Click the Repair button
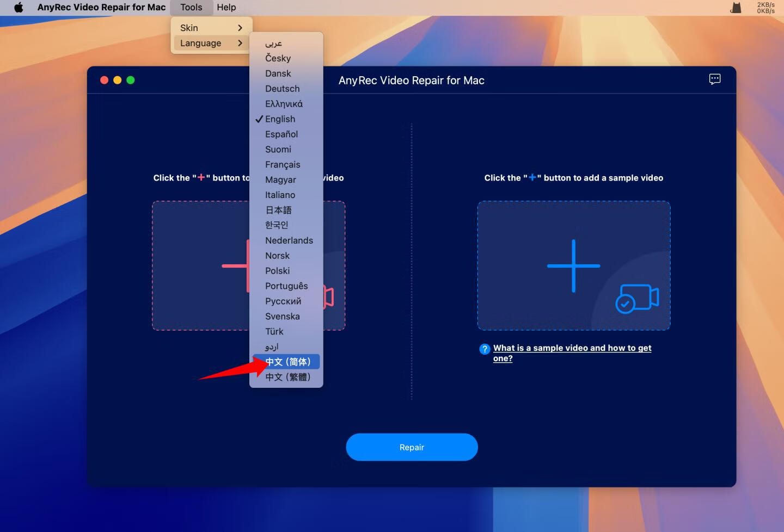The width and height of the screenshot is (784, 532). pos(412,447)
